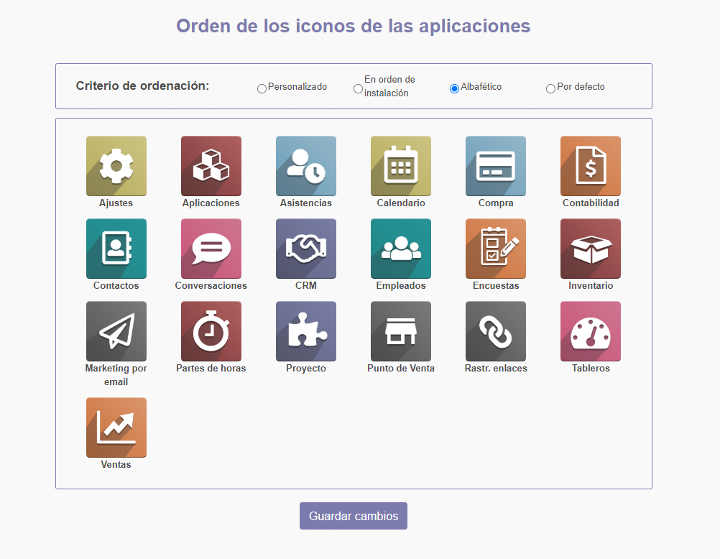Click the Rastr. enlaces label text
720x559 pixels.
click(496, 368)
